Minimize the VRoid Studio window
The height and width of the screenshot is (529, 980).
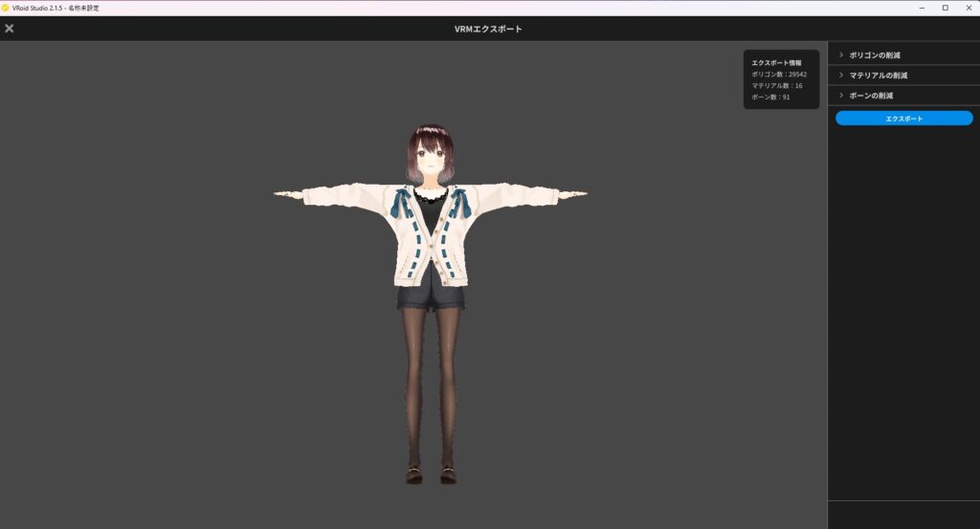pyautogui.click(x=920, y=8)
